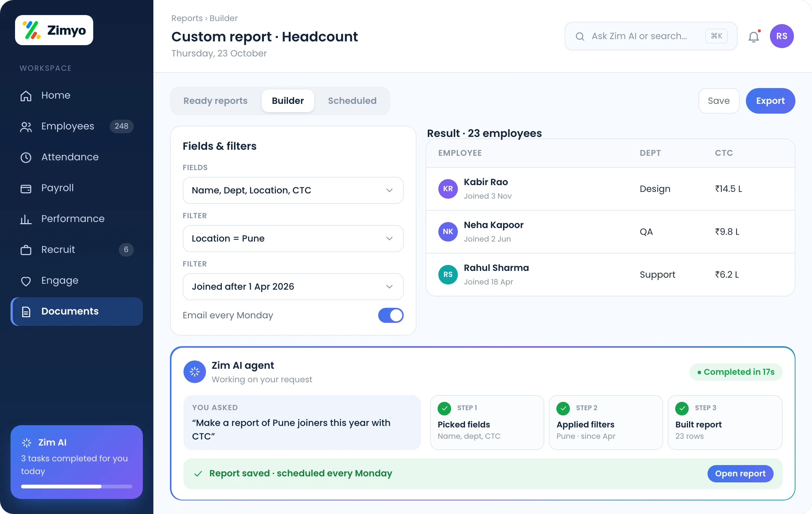The image size is (812, 514).
Task: Open Payroll card icon
Action: pyautogui.click(x=26, y=188)
